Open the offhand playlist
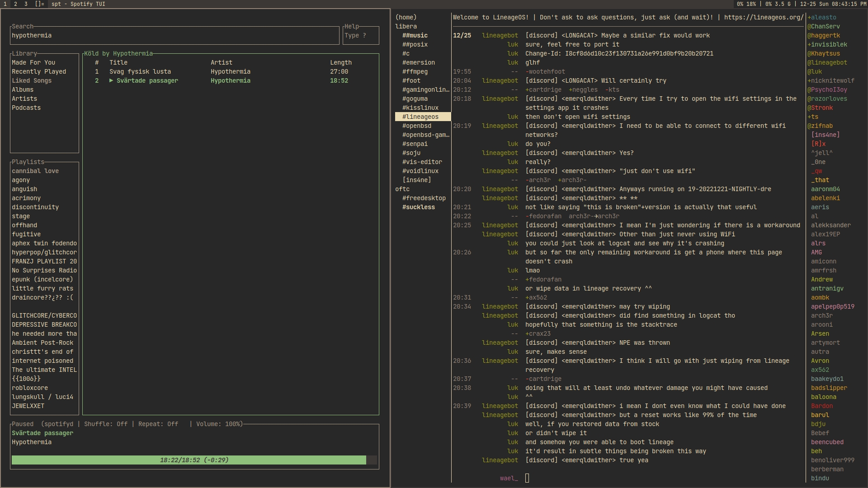 (x=24, y=225)
